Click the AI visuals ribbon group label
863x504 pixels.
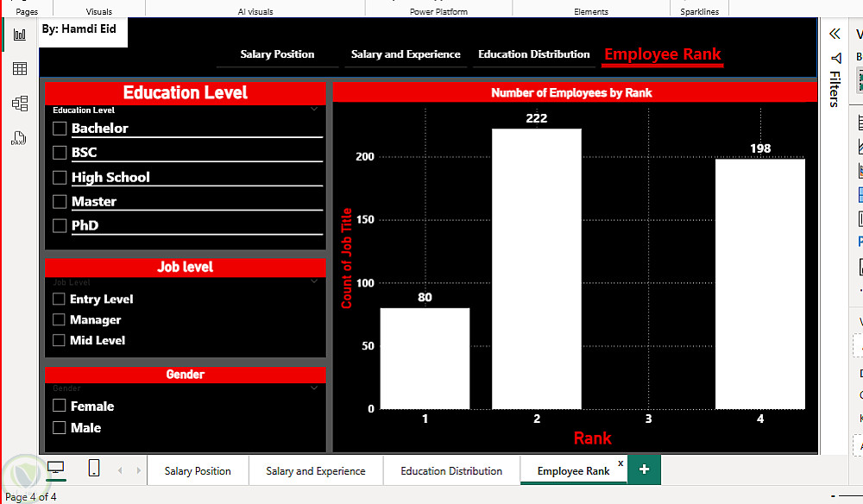(x=255, y=11)
